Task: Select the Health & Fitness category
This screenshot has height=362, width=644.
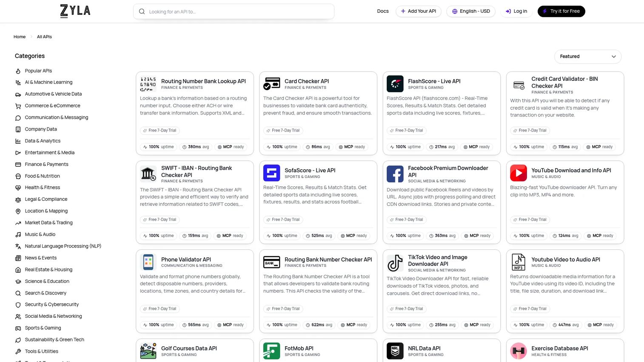Action: 42,188
